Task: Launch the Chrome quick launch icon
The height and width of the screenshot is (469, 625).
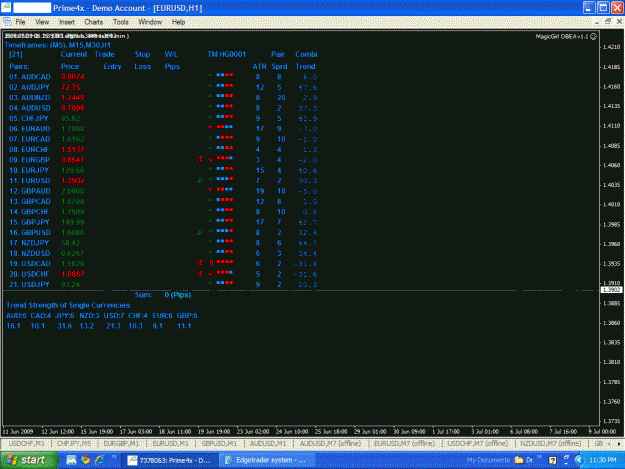Action: click(85, 460)
